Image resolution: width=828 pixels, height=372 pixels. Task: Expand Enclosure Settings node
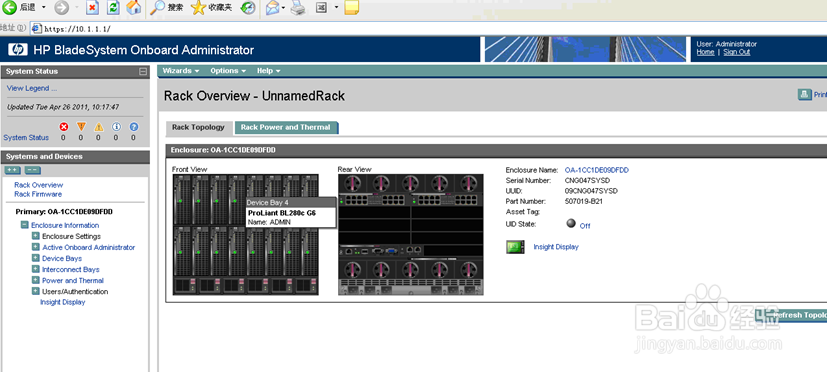point(35,236)
